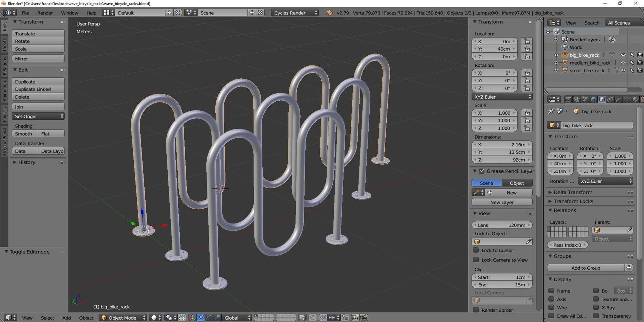Click the Blender logo in the info header

pos(329,13)
